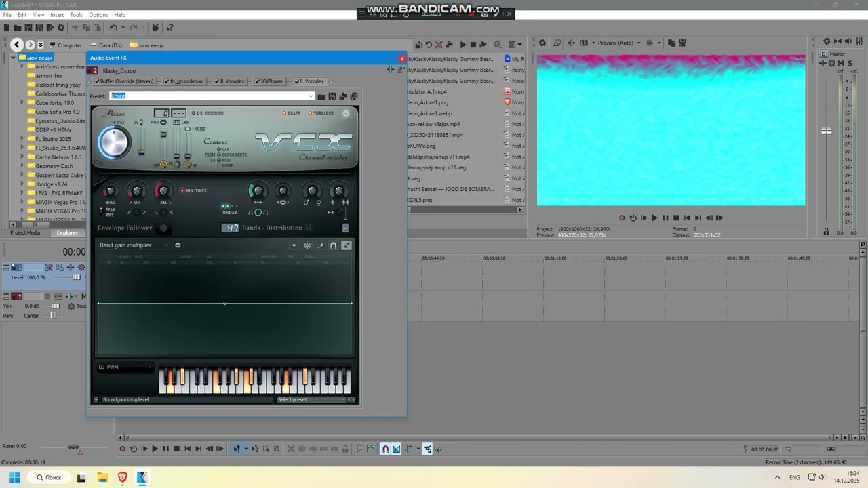Toggle PEAK/RMS switch in Envelope Follower
The image size is (868, 488).
(x=102, y=211)
